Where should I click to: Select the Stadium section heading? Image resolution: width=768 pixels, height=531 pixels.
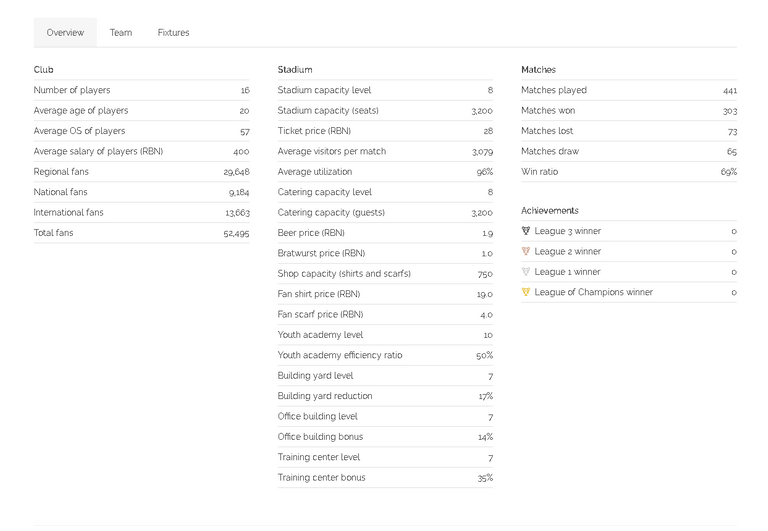[x=295, y=70]
